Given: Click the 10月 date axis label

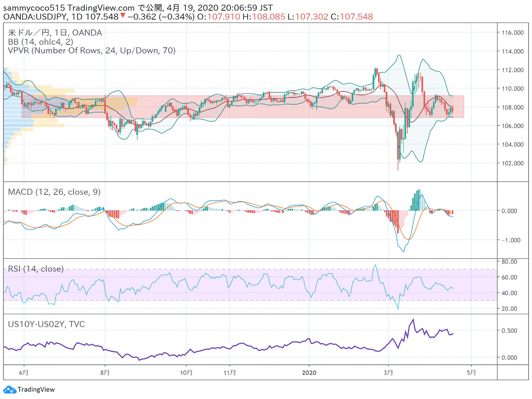Looking at the screenshot, I should point(186,373).
